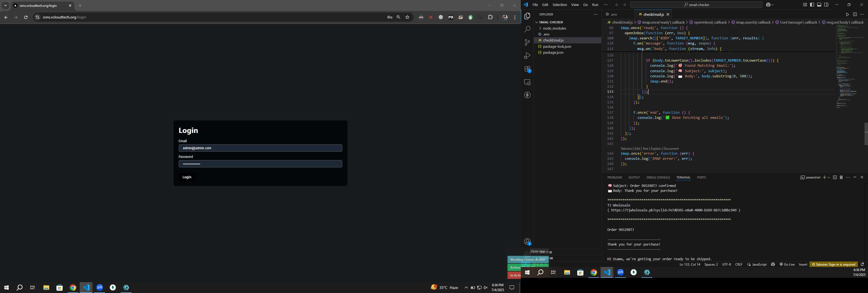This screenshot has height=293, width=868.
Task: Open the Remote Explorer view
Action: point(527,82)
